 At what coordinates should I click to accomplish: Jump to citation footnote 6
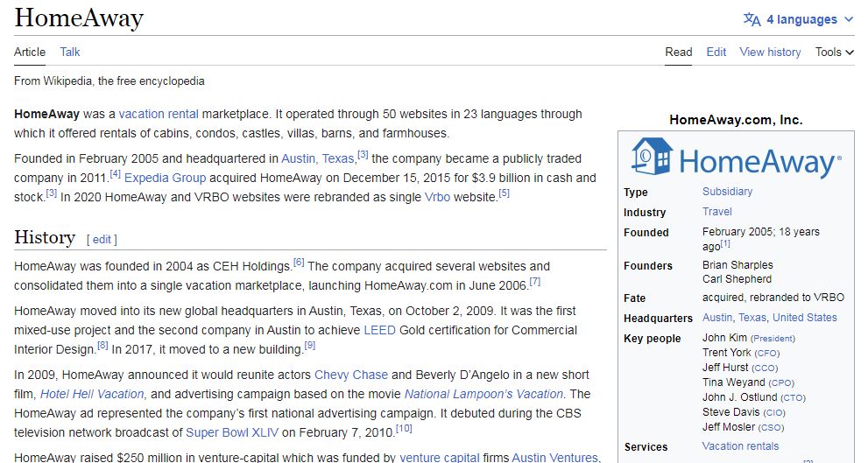299,262
